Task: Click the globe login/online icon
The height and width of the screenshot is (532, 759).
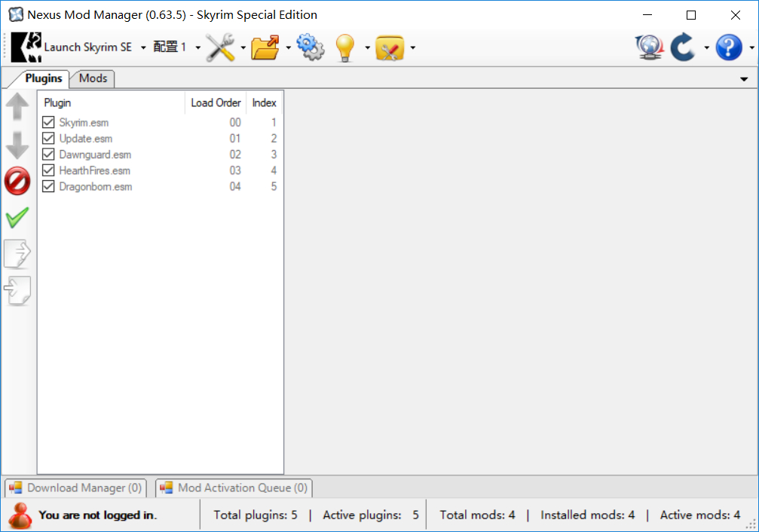Action: 649,47
